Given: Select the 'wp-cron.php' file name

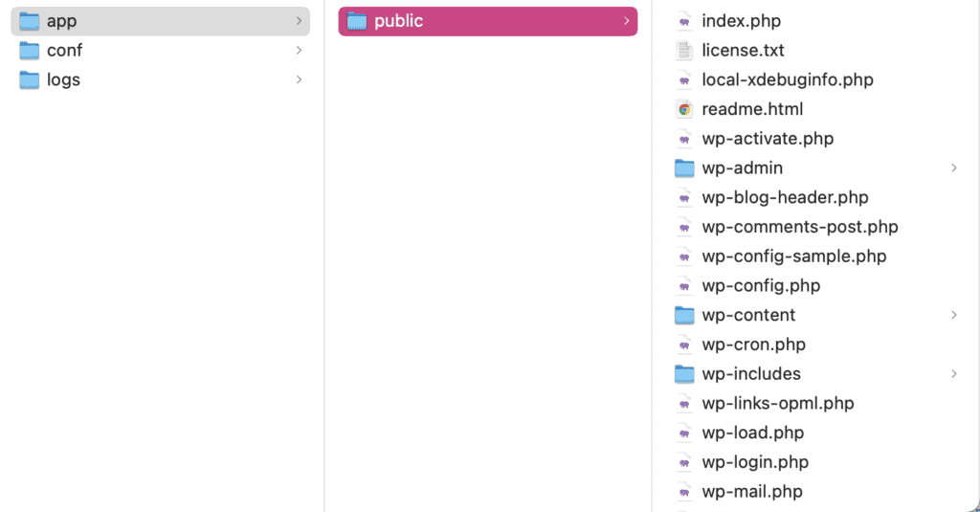Looking at the screenshot, I should 754,345.
